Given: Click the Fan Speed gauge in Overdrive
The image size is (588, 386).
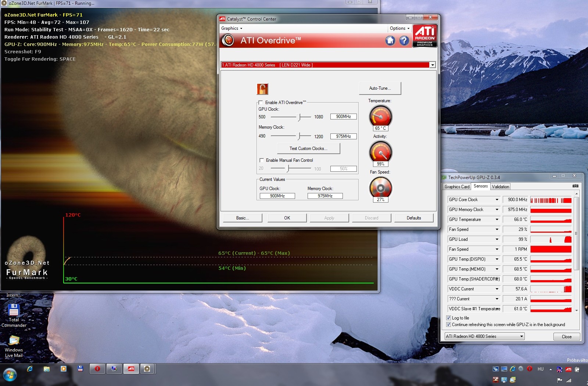Looking at the screenshot, I should tap(381, 188).
